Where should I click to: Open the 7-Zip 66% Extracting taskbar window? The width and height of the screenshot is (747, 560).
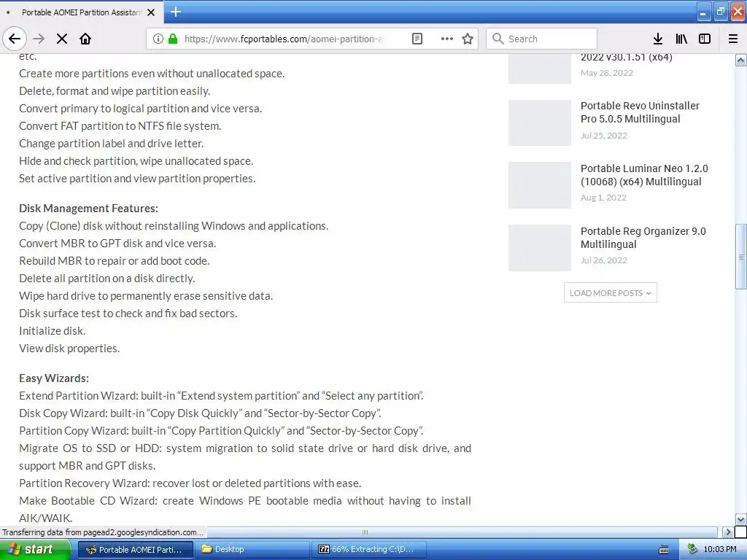coord(368,550)
